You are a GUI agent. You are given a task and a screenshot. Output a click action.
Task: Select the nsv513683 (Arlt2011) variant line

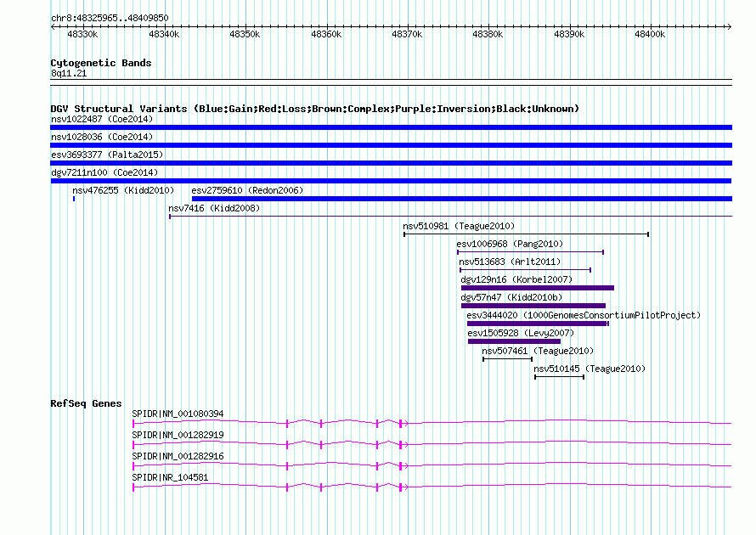[x=525, y=270]
